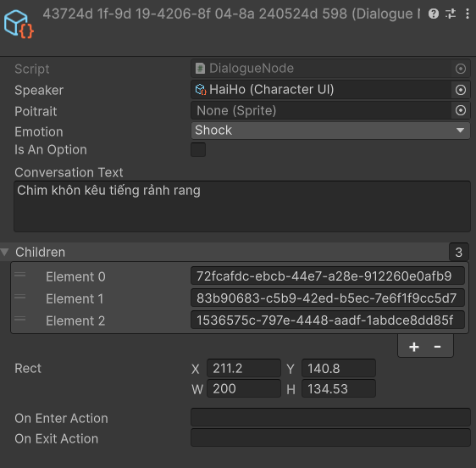This screenshot has width=476, height=468.
Task: Select the Element 0 GUID field
Action: [328, 276]
